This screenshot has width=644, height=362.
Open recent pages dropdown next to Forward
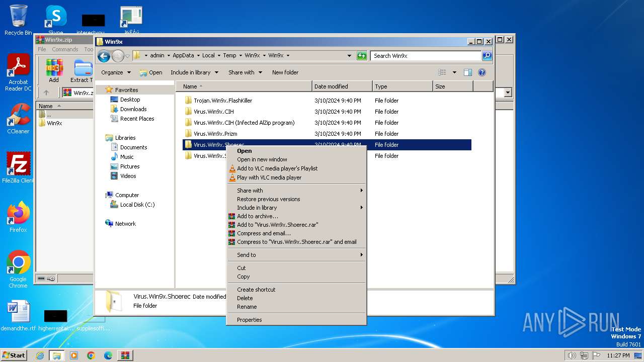[127, 56]
